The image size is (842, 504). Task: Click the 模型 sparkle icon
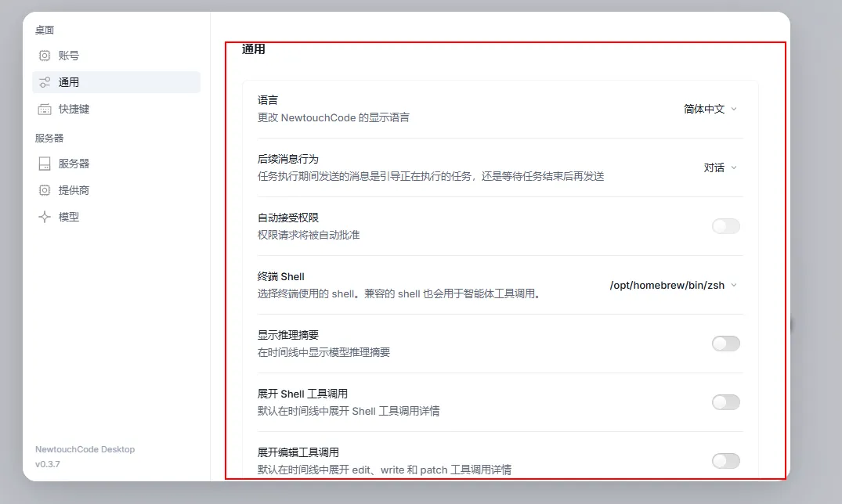point(45,217)
